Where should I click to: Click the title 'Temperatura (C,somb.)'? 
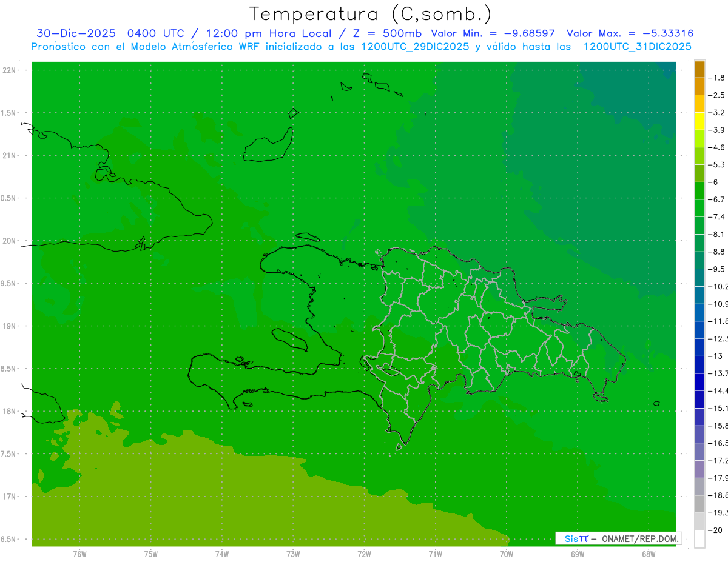coord(371,14)
